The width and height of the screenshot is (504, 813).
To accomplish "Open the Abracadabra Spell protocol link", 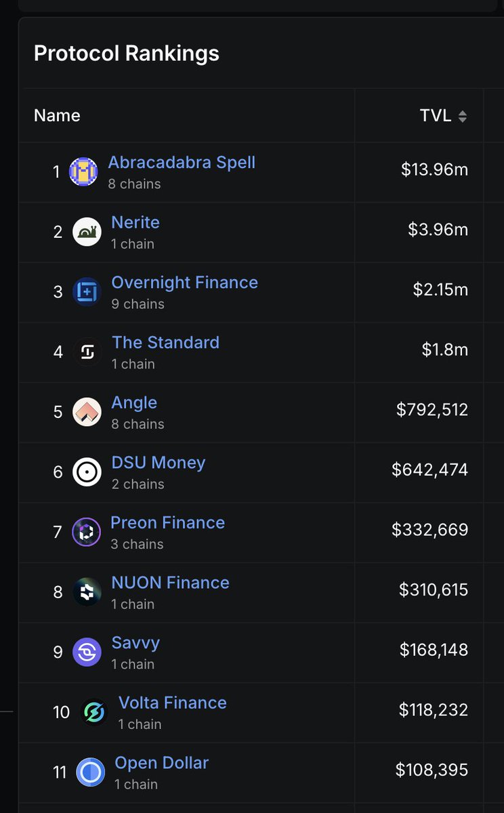I will pyautogui.click(x=182, y=163).
